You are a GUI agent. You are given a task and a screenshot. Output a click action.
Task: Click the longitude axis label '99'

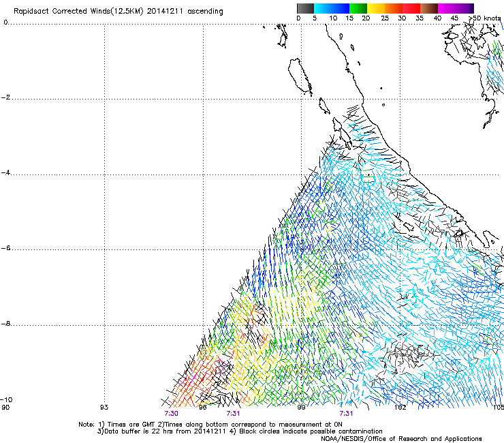click(301, 408)
